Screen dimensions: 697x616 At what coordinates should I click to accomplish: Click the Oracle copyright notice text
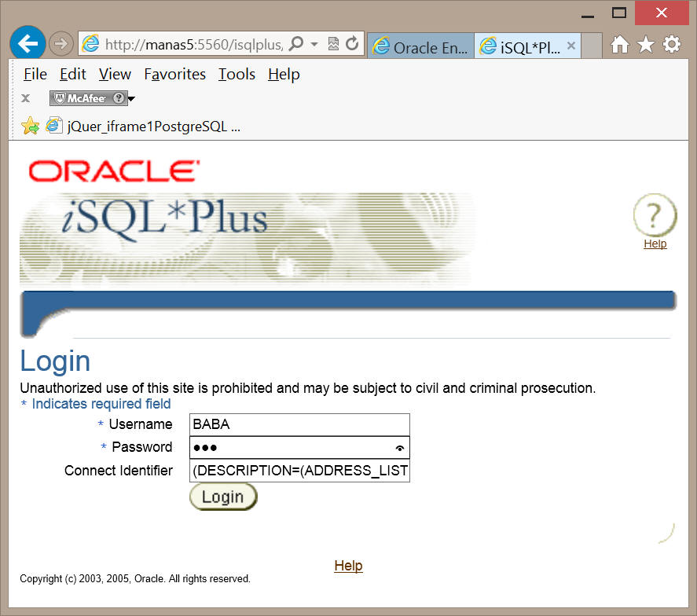coord(135,578)
